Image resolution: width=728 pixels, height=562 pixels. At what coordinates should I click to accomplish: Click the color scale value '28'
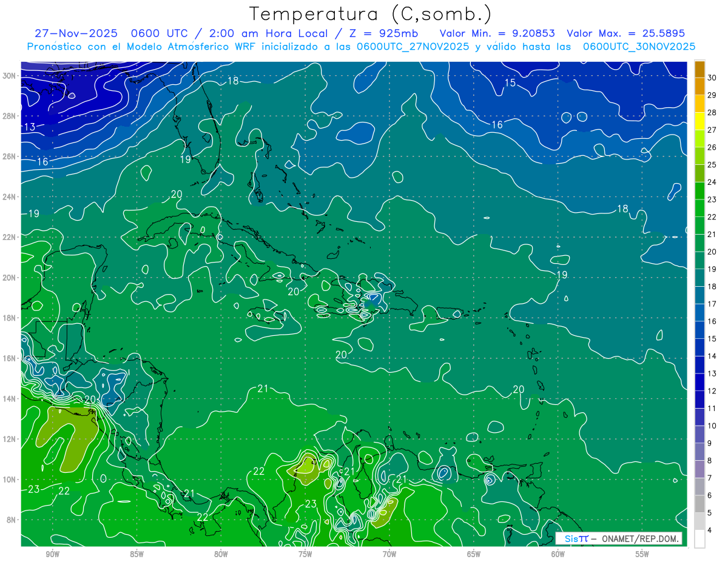tap(712, 113)
